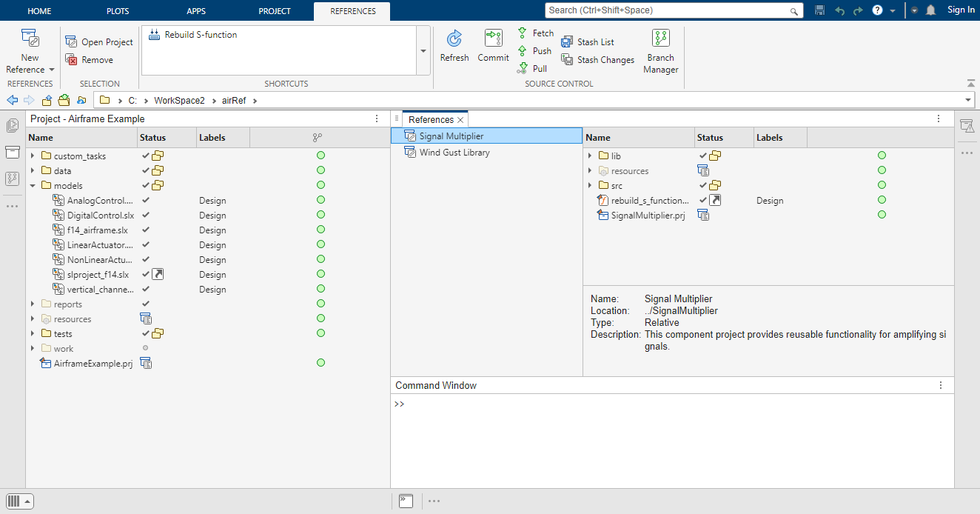Switch to the PLOTS ribbon tab

(117, 10)
